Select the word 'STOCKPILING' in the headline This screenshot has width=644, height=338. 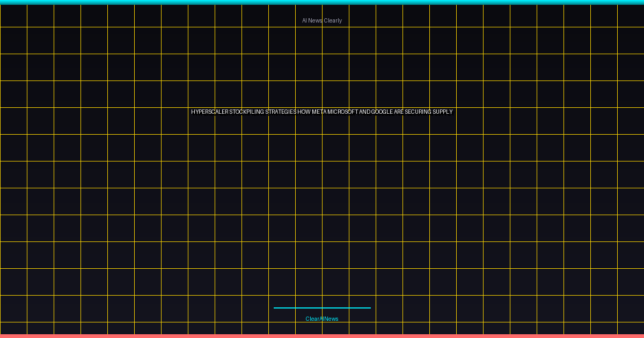click(x=246, y=112)
